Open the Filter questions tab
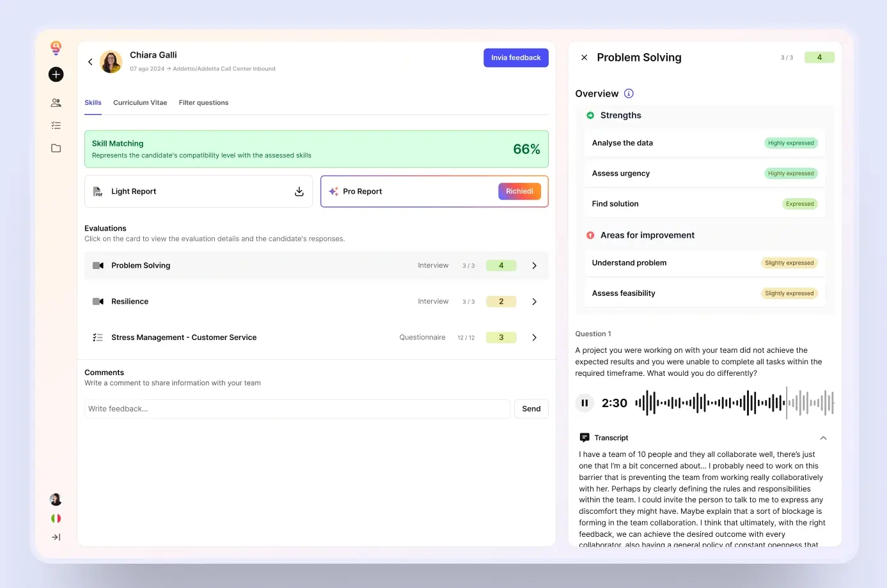This screenshot has height=588, width=887. click(x=203, y=102)
